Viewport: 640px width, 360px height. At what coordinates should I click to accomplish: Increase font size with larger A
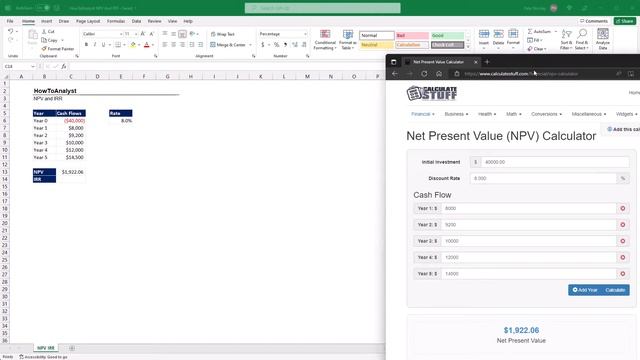click(x=143, y=34)
